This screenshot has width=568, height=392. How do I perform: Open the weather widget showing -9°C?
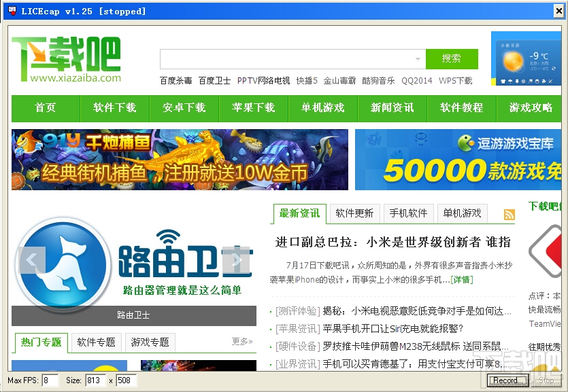(x=526, y=58)
